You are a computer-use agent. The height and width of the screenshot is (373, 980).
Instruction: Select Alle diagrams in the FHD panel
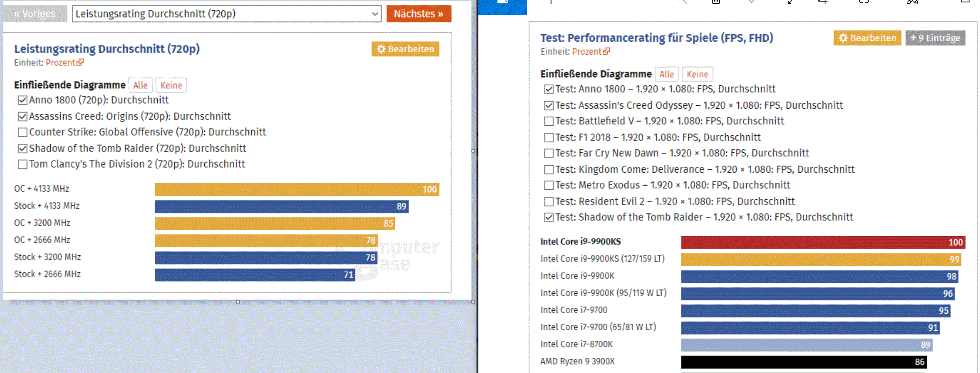[666, 75]
